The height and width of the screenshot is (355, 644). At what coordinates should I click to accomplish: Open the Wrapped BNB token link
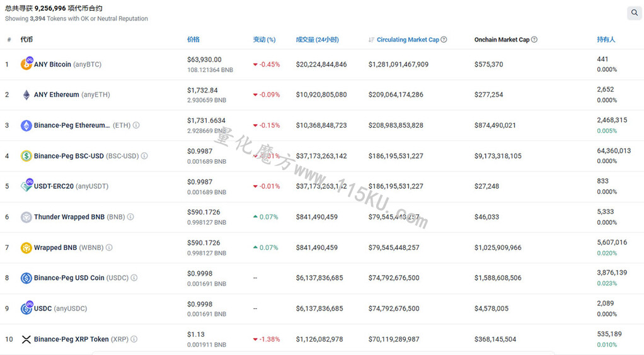(69, 248)
